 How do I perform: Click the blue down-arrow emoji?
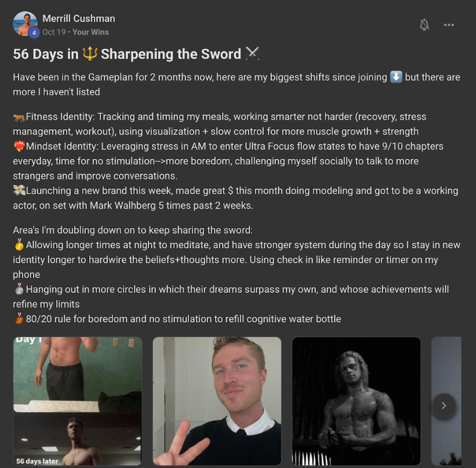(396, 77)
